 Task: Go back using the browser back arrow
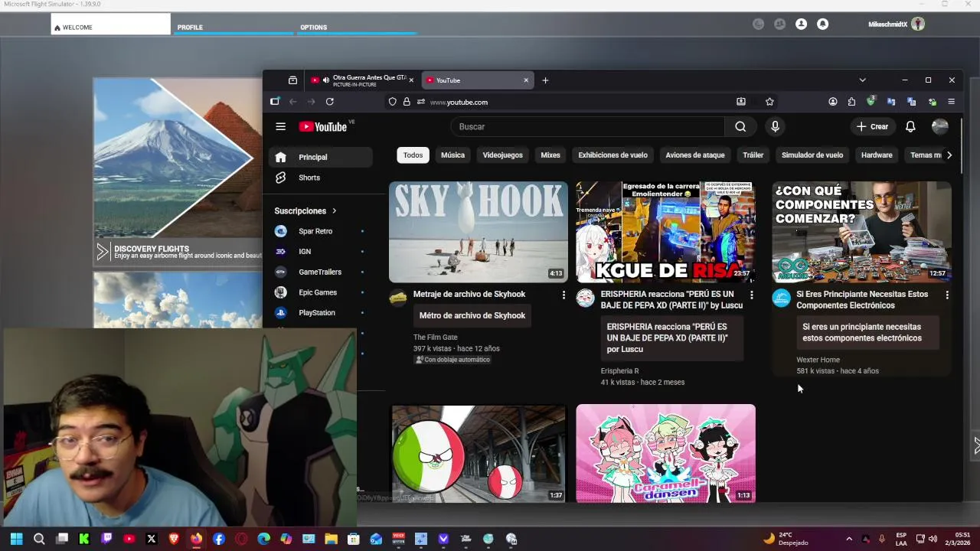[292, 102]
